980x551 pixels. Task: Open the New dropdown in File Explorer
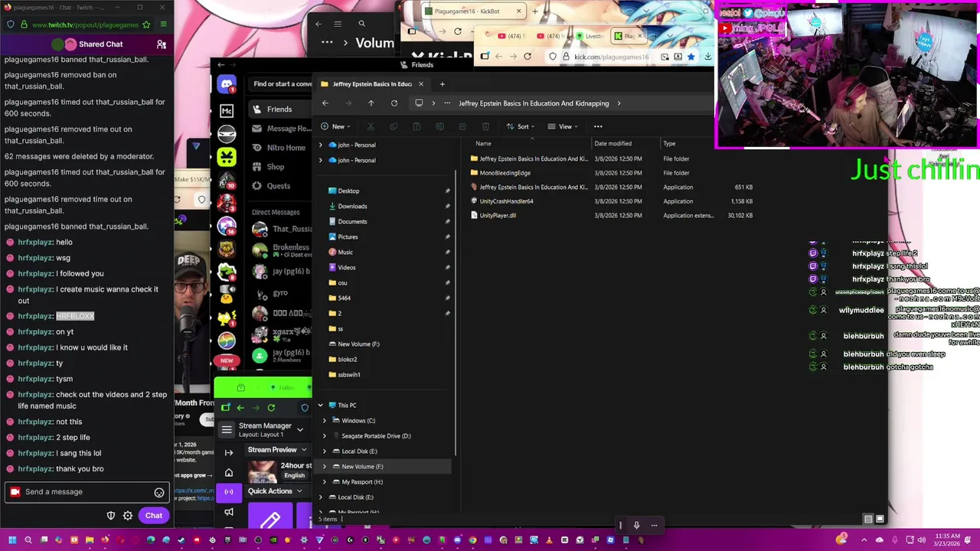(x=335, y=126)
